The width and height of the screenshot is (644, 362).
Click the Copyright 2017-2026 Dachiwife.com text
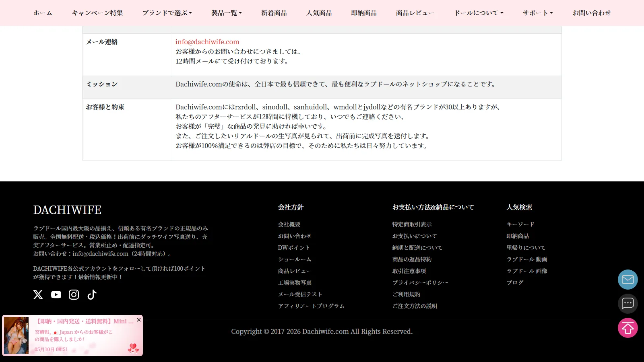[322, 331]
